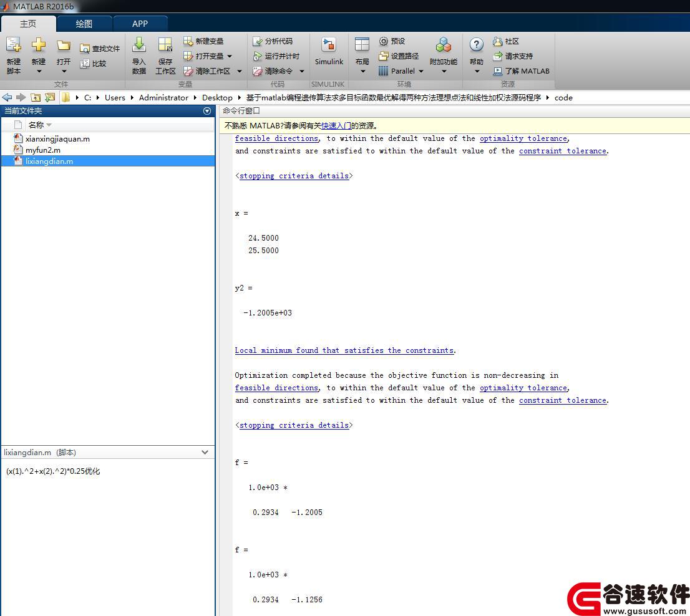Click the Help (帮助) question mark icon
Viewport: 690px width, 616px height.
click(476, 45)
